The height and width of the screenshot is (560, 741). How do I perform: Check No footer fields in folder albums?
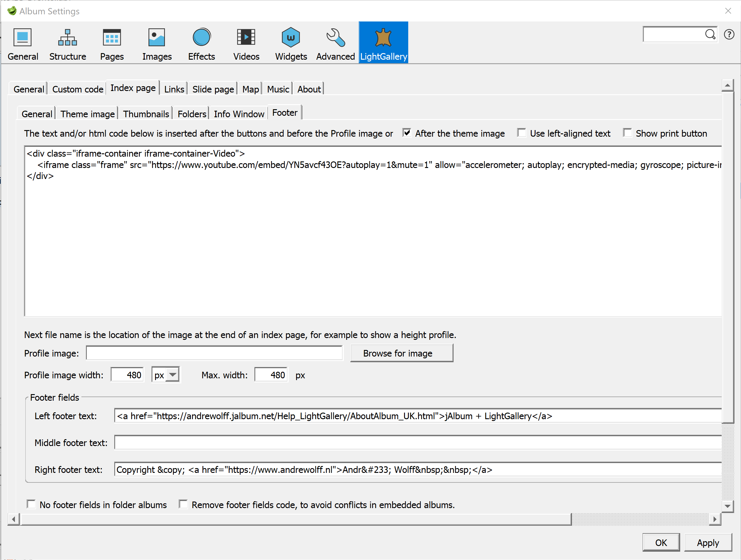(31, 504)
